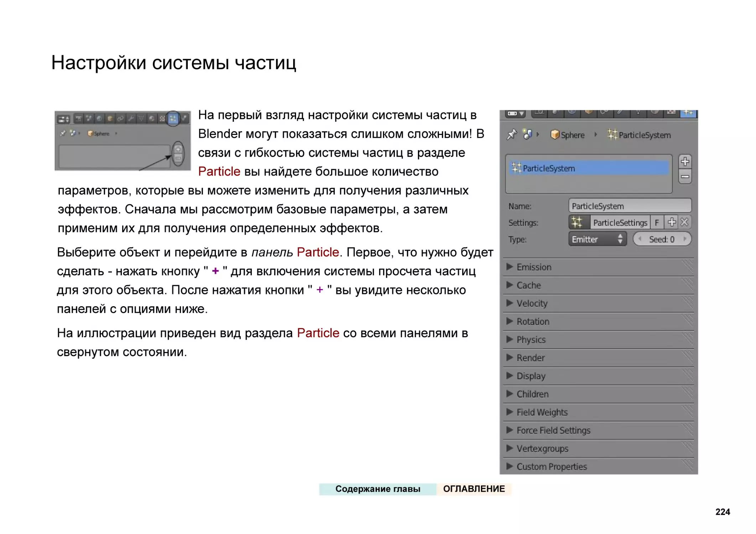Click the heading Настройки системы частиц
756x534 pixels.
pyautogui.click(x=174, y=63)
